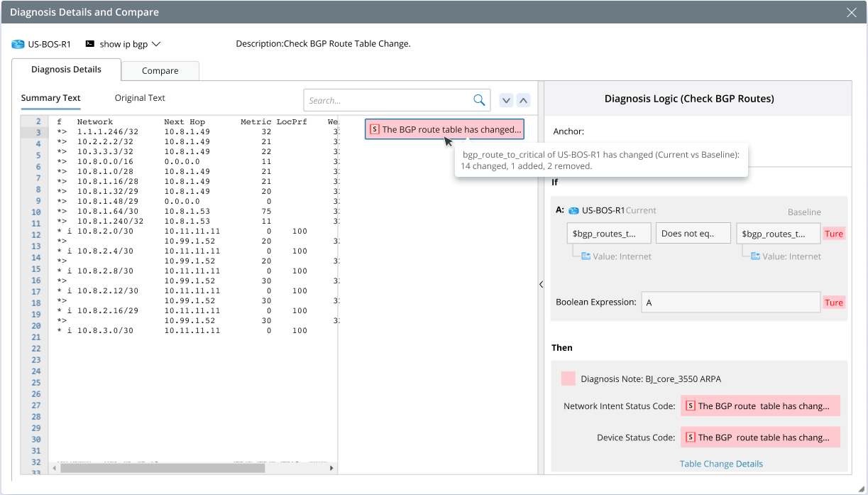Viewport: 868px width, 495px height.
Task: Click the BGP route table has changed message tag
Action: pyautogui.click(x=444, y=129)
